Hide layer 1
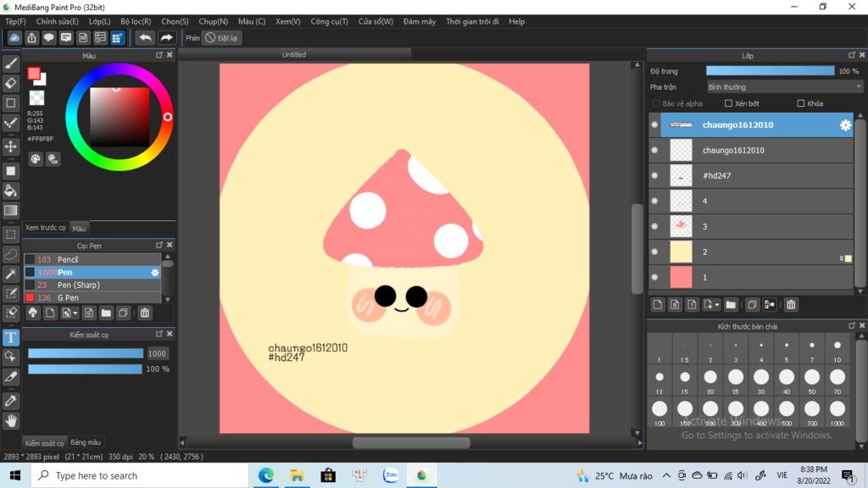 pyautogui.click(x=655, y=277)
